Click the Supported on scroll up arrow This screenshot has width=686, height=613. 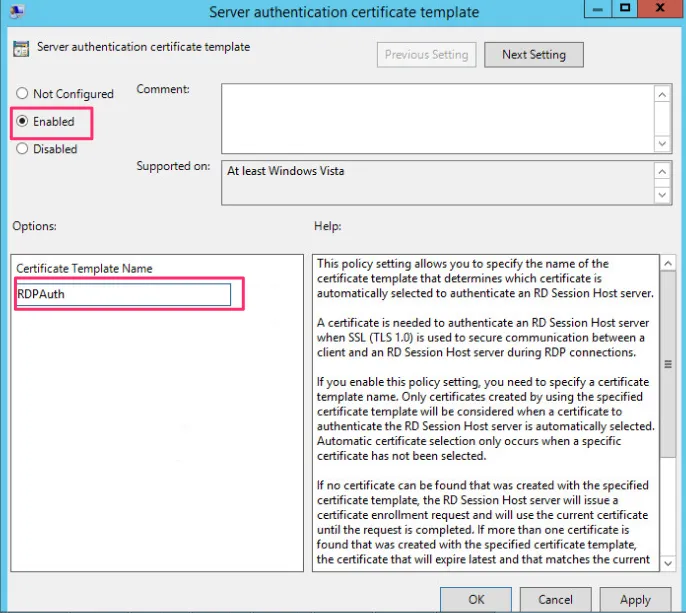point(661,171)
